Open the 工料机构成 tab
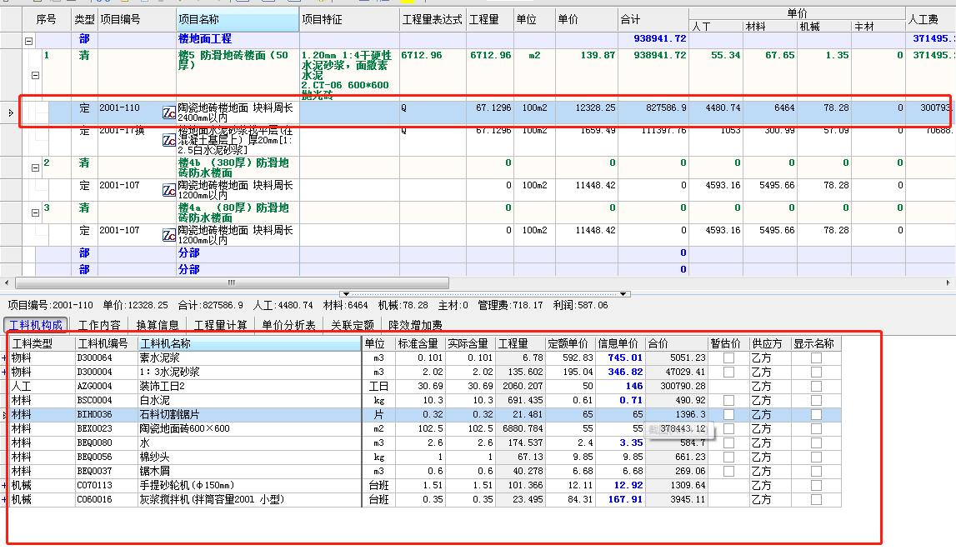The height and width of the screenshot is (560, 956). click(36, 325)
